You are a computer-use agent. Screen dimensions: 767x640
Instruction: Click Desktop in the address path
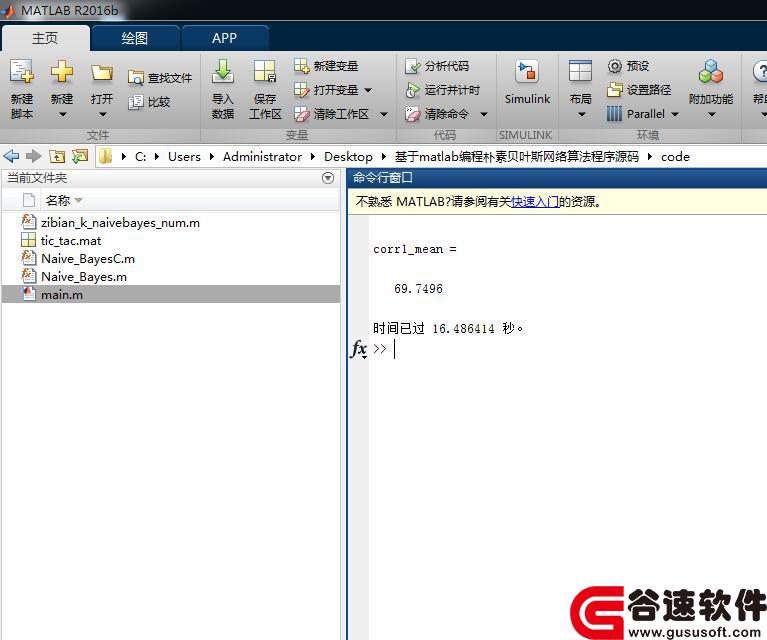tap(348, 157)
